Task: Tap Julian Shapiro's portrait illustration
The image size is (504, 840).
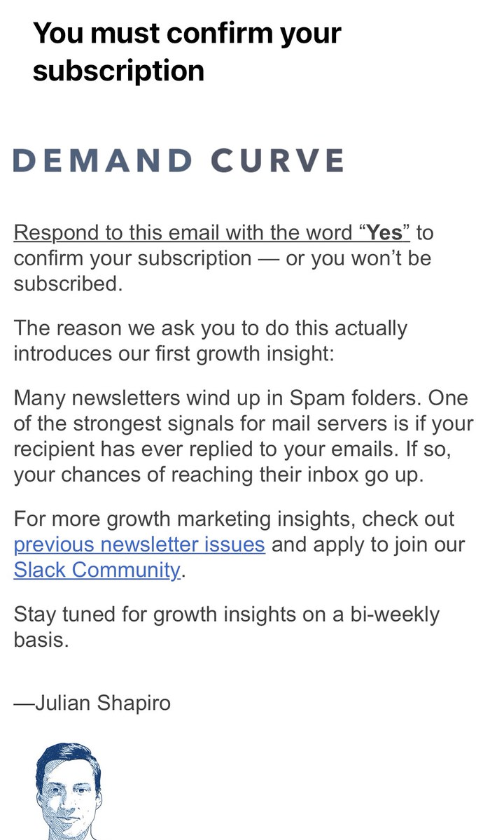Action: pos(69,791)
